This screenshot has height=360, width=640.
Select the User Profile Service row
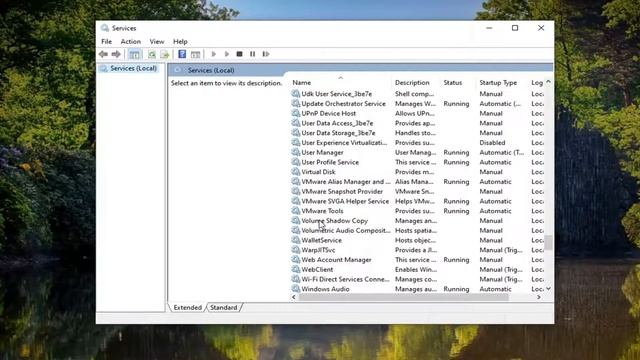point(417,162)
